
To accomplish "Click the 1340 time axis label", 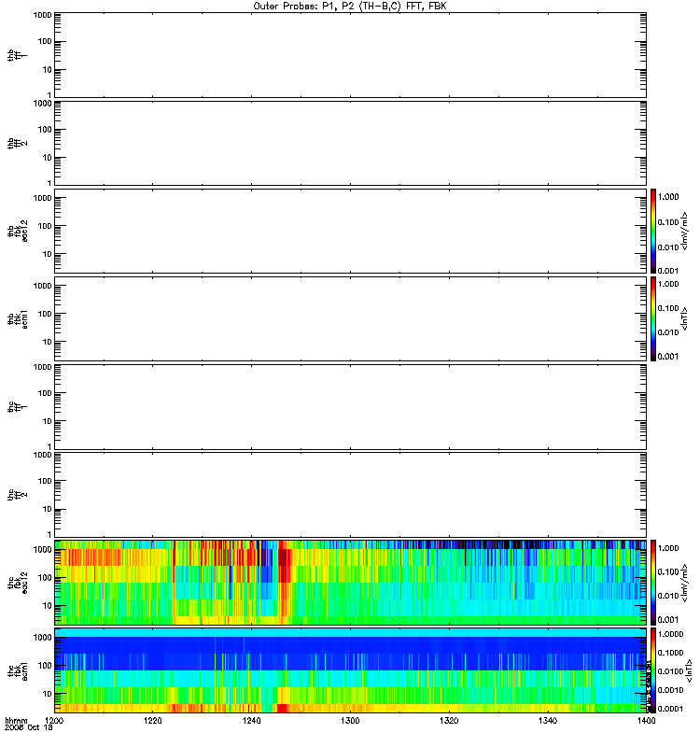I will [548, 721].
